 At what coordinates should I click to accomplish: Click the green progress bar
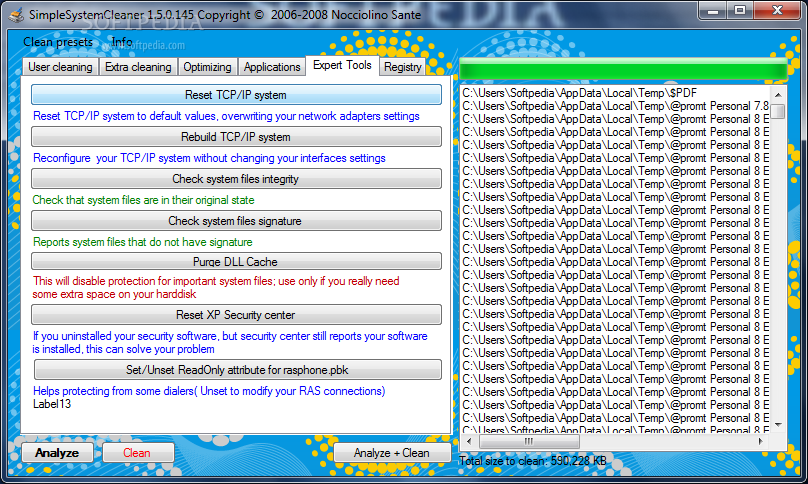point(623,69)
